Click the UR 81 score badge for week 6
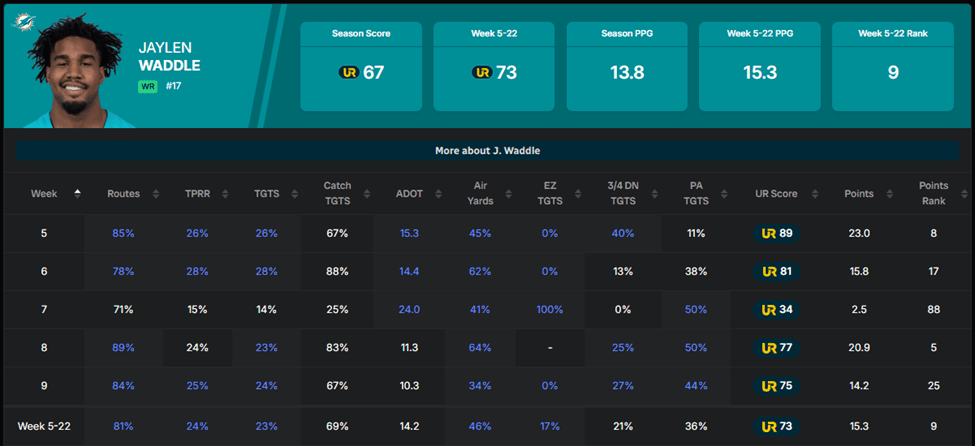The width and height of the screenshot is (975, 446). click(776, 271)
